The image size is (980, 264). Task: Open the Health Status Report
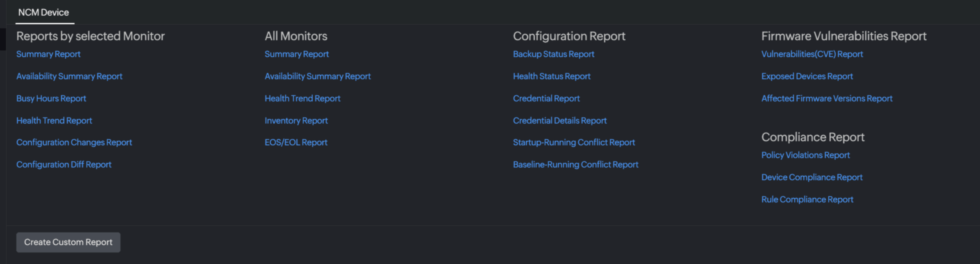click(552, 76)
